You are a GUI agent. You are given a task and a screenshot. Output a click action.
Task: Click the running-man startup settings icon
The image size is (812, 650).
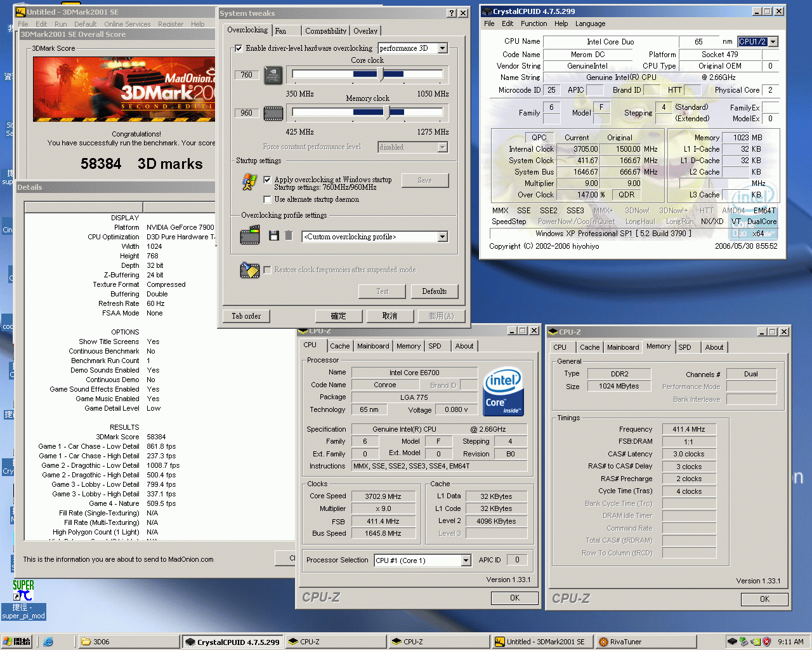(x=250, y=181)
